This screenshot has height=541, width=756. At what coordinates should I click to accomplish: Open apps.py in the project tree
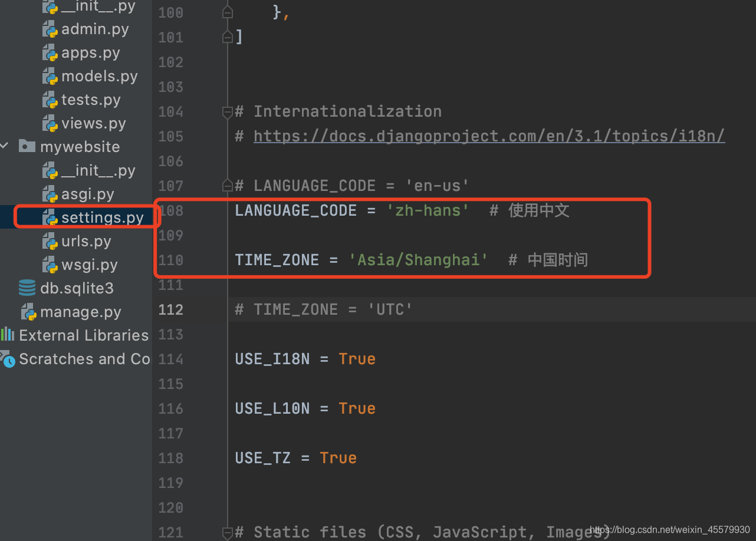click(x=91, y=53)
